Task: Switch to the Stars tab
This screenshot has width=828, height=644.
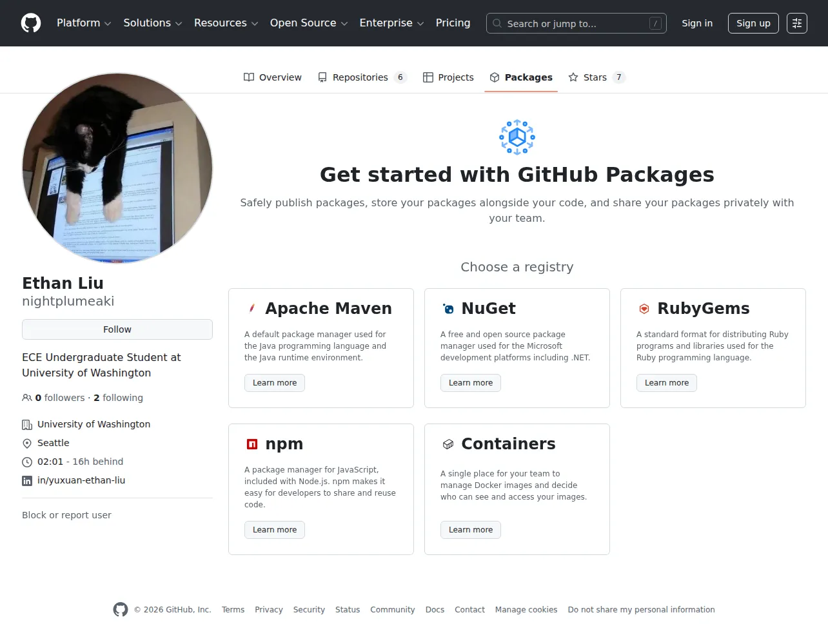Action: (596, 77)
